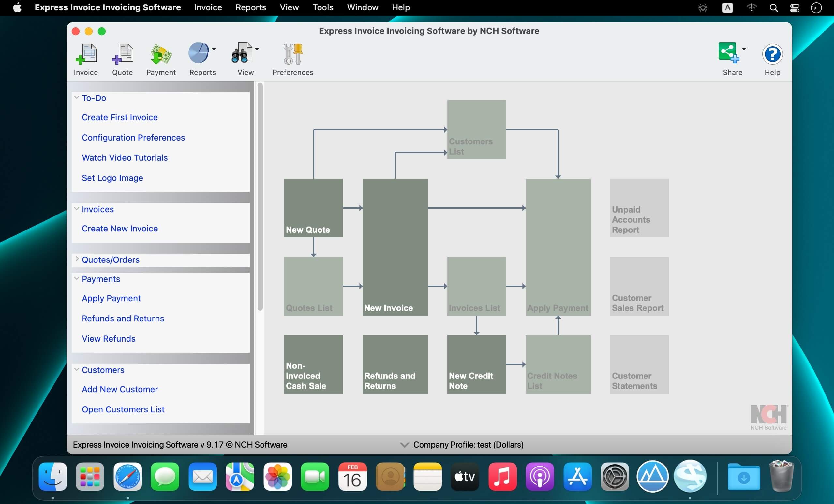Click the input source A icon in menu bar

point(727,8)
